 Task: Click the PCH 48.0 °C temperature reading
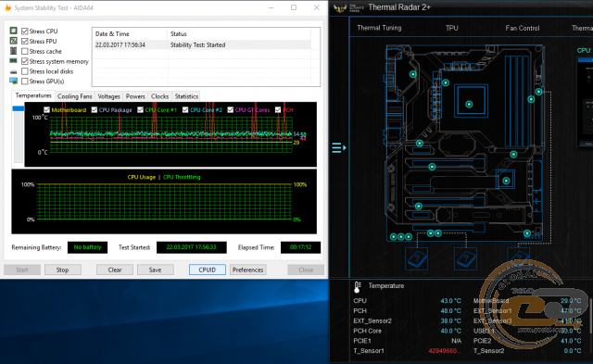pyautogui.click(x=451, y=310)
